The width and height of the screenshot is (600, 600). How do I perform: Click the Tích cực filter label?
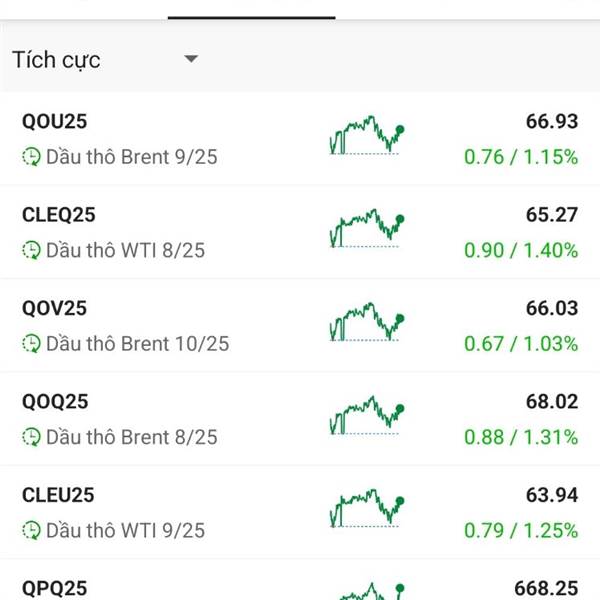click(x=56, y=60)
